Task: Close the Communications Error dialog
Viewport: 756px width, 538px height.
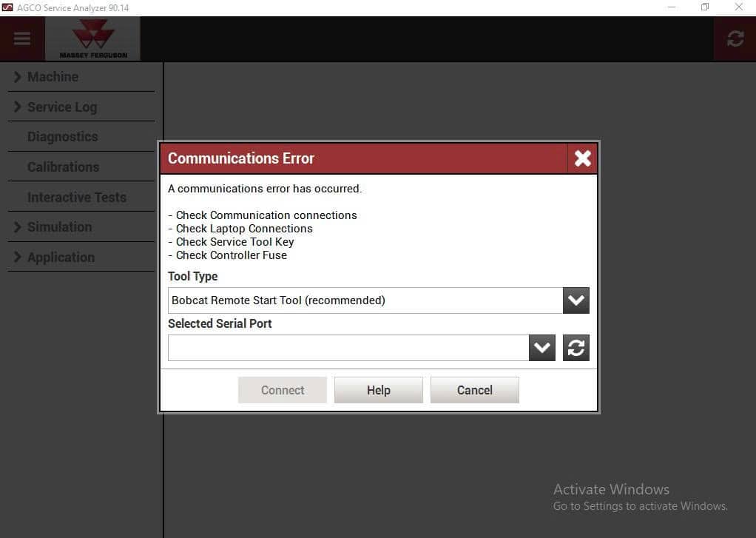Action: pyautogui.click(x=582, y=157)
